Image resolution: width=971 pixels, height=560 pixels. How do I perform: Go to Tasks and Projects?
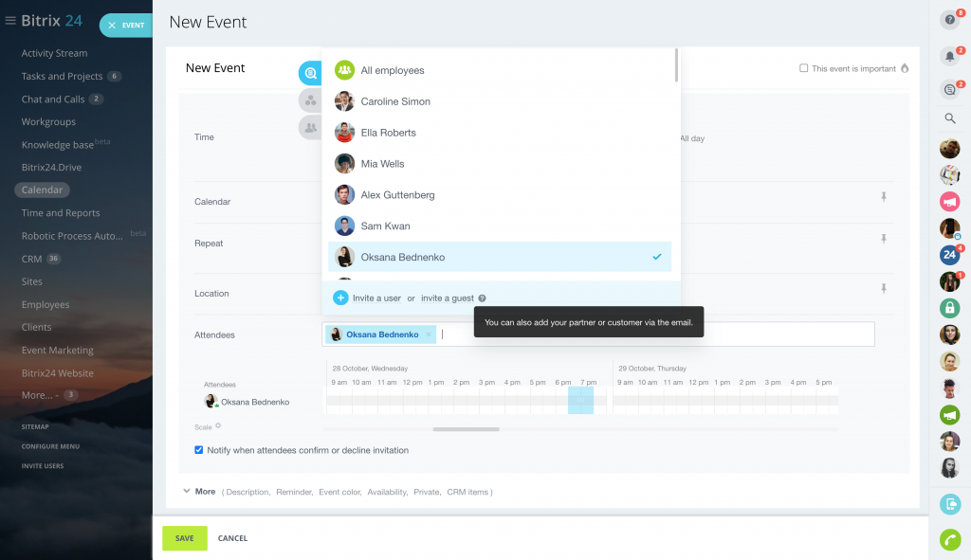62,76
